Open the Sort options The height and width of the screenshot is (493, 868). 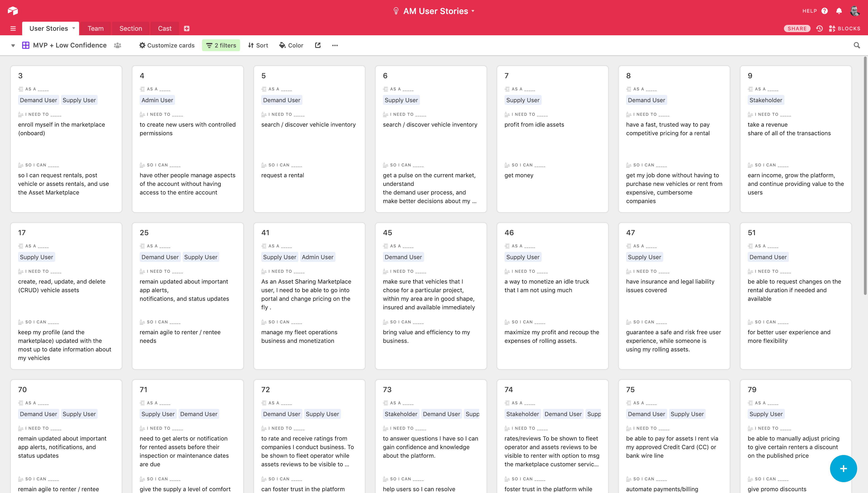[x=258, y=45]
